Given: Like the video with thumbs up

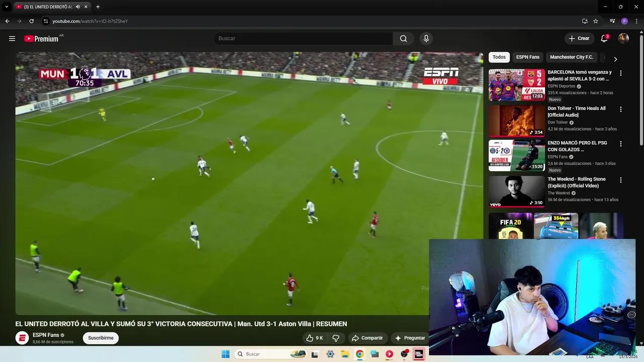Looking at the screenshot, I should click(314, 338).
